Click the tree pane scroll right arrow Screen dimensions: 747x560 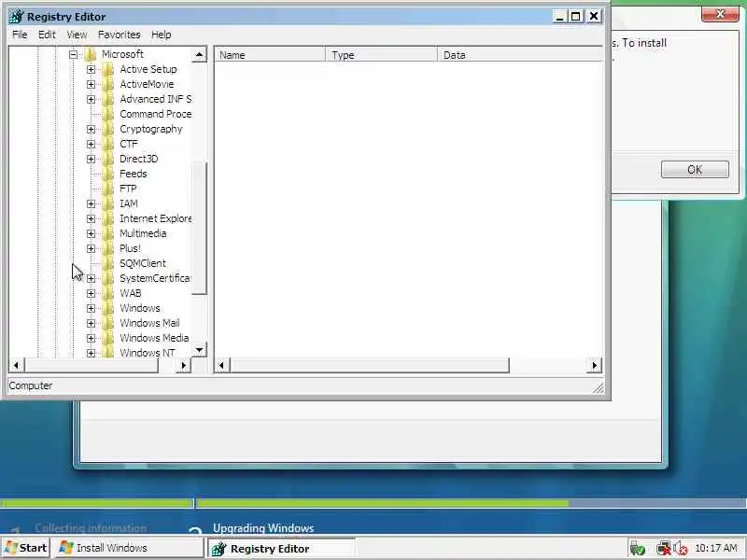(x=183, y=366)
